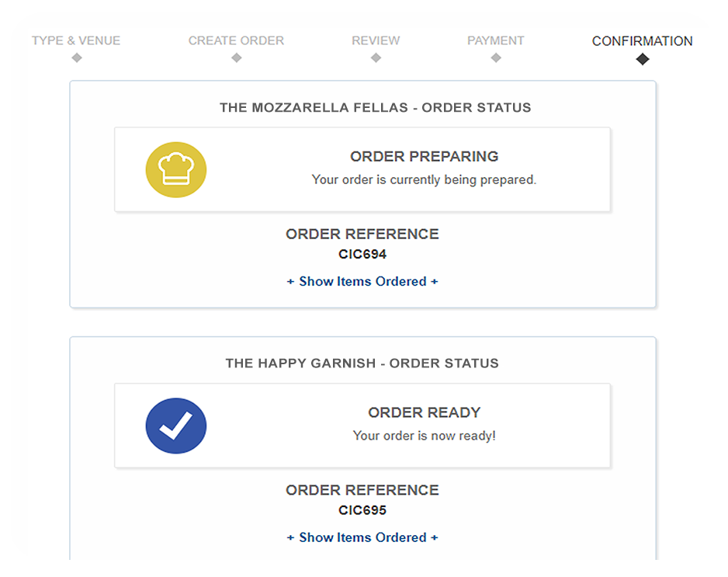
Task: Click order reference CIC694
Action: click(362, 254)
